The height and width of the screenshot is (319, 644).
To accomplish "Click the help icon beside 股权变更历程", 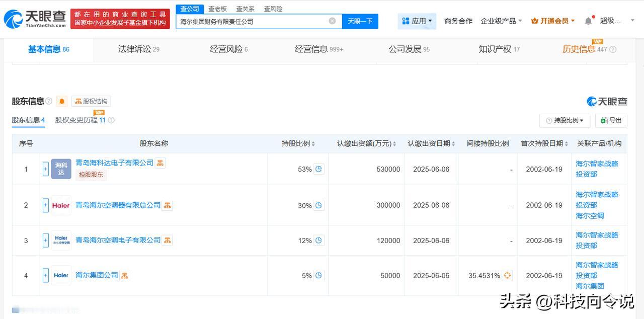I will [x=111, y=120].
